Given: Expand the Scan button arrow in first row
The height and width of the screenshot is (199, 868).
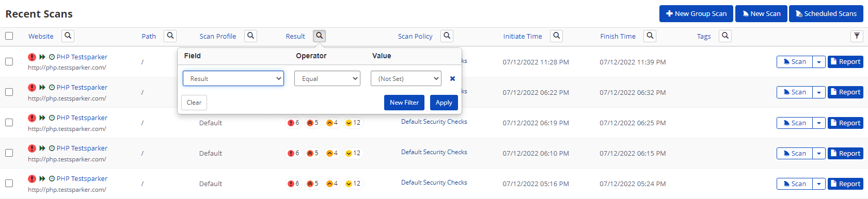Looking at the screenshot, I should [819, 62].
